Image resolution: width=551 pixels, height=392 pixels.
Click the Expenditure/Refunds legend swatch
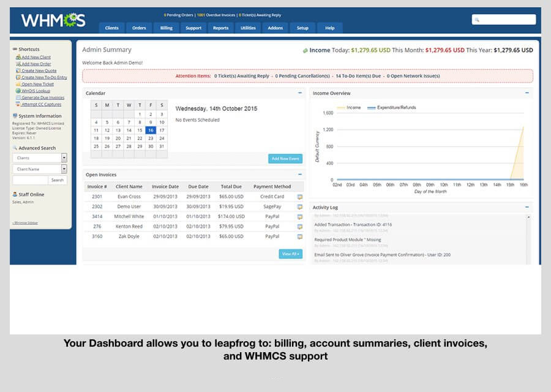(x=372, y=108)
